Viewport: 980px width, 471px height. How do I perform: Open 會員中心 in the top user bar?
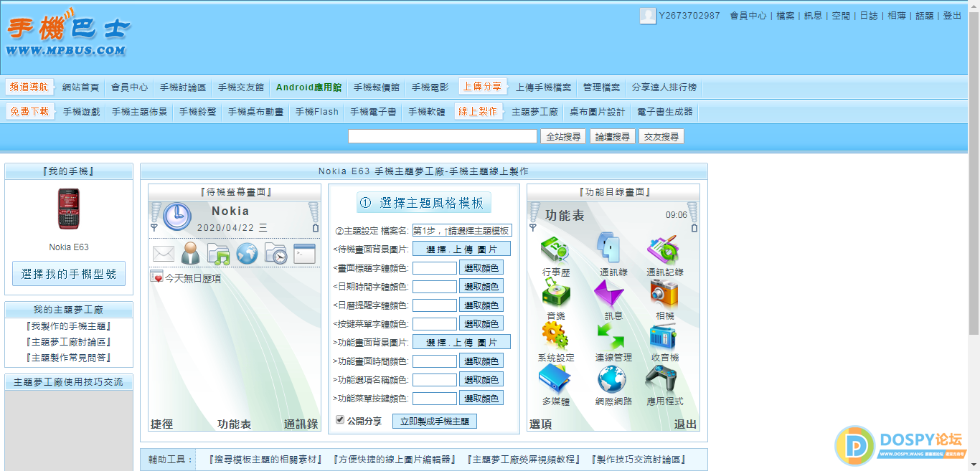click(x=748, y=16)
